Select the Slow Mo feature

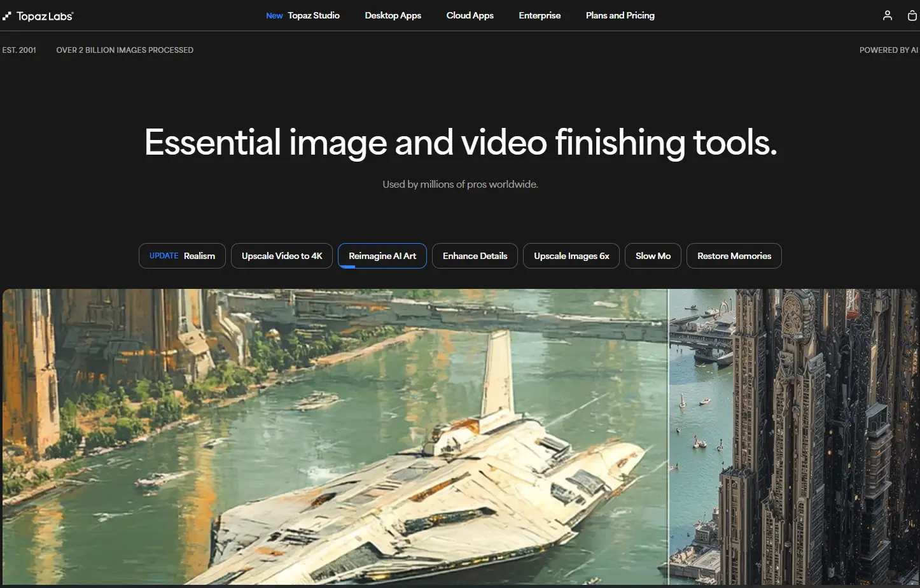[x=653, y=255]
